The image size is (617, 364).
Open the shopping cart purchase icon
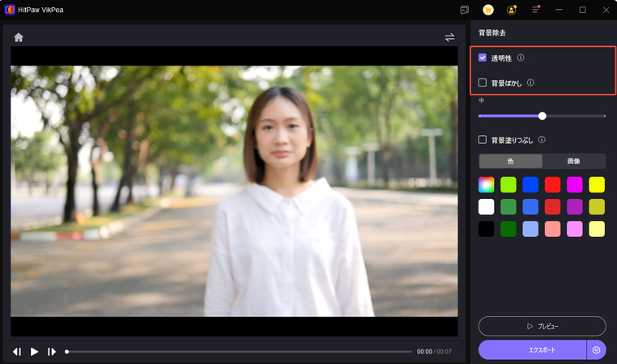click(488, 10)
